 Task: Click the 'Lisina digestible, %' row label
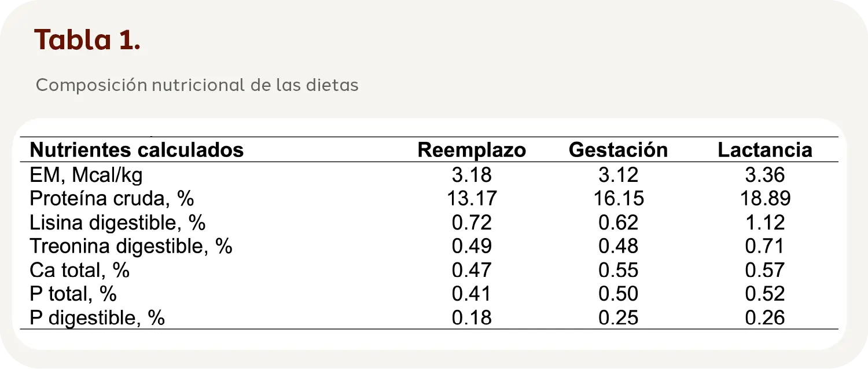coord(117,222)
